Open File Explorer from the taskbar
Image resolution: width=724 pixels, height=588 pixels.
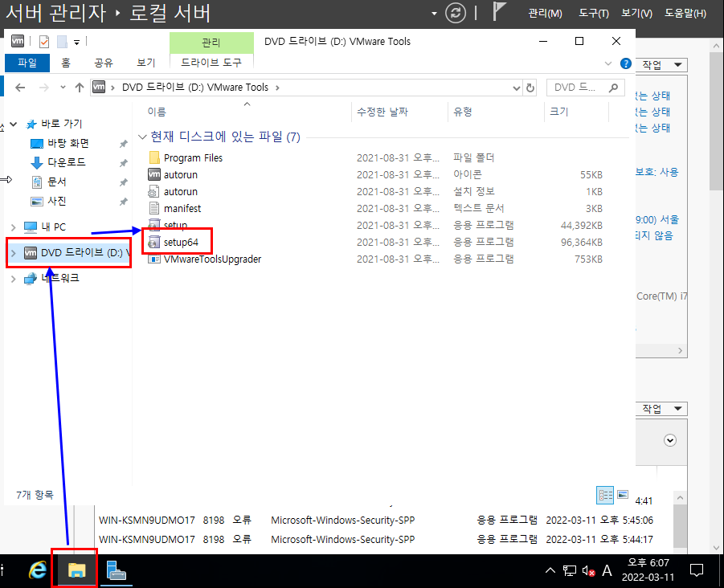(x=76, y=571)
